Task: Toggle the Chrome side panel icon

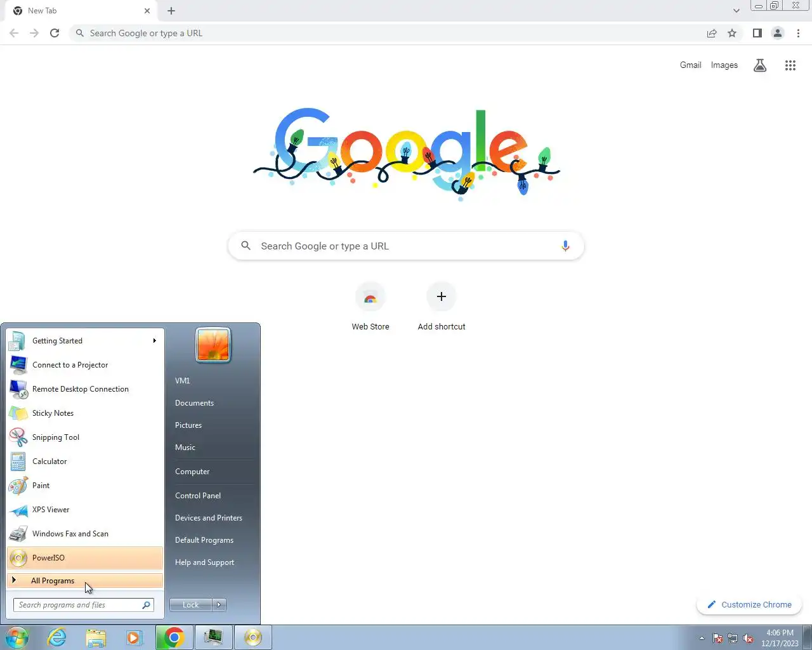Action: [757, 33]
